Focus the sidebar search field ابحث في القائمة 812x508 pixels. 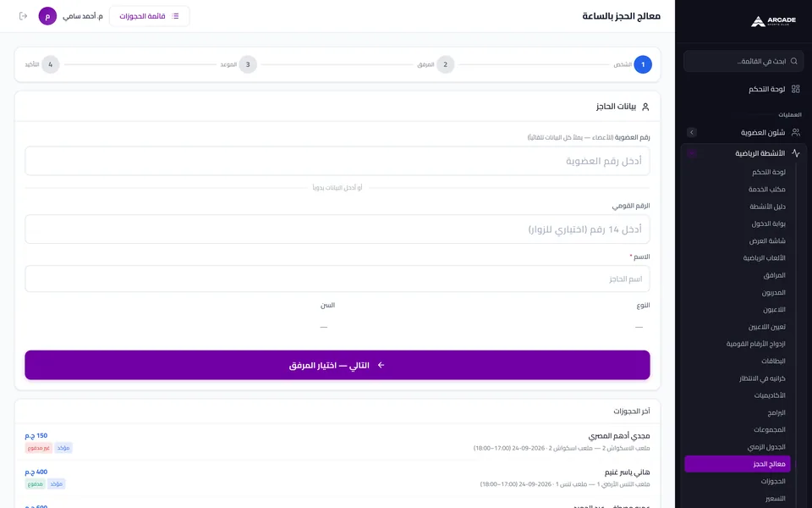point(743,61)
